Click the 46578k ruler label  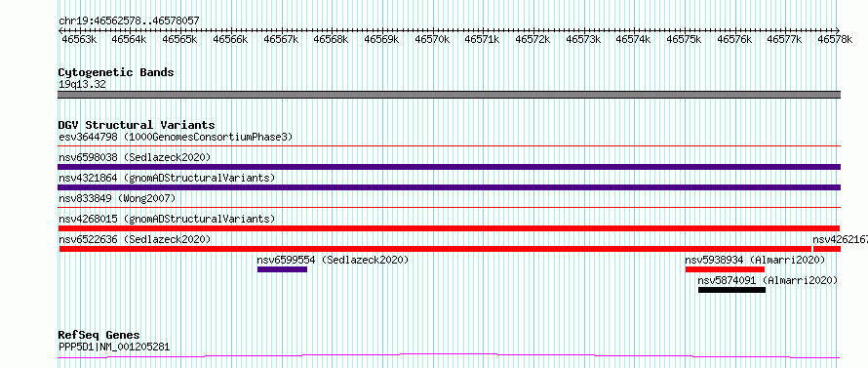coord(836,39)
